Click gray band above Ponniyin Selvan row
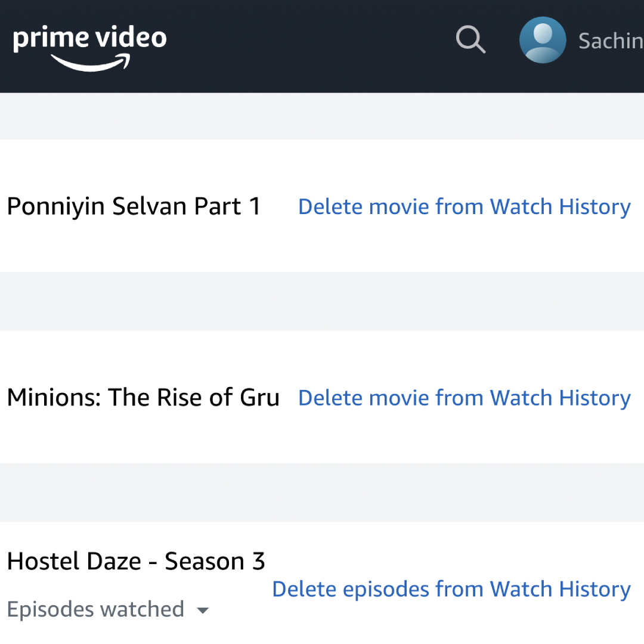This screenshot has width=644, height=644. [x=322, y=116]
